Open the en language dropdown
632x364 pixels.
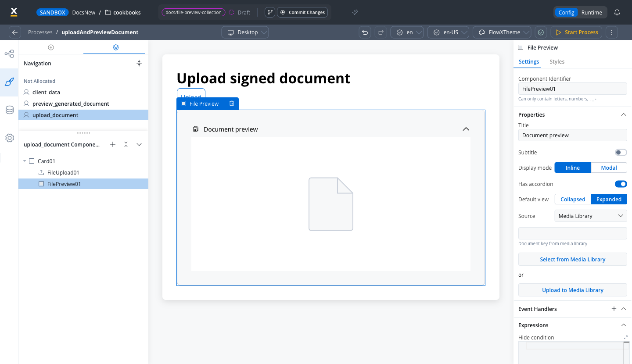[407, 32]
